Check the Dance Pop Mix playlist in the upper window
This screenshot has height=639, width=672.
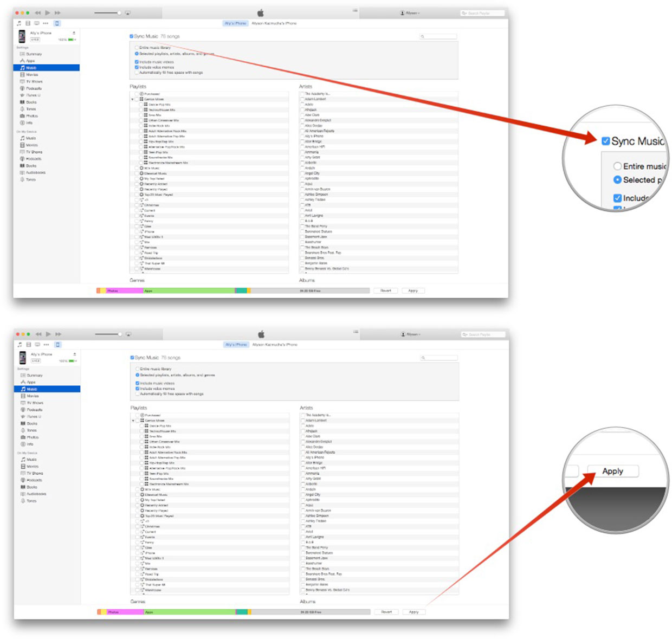[142, 105]
